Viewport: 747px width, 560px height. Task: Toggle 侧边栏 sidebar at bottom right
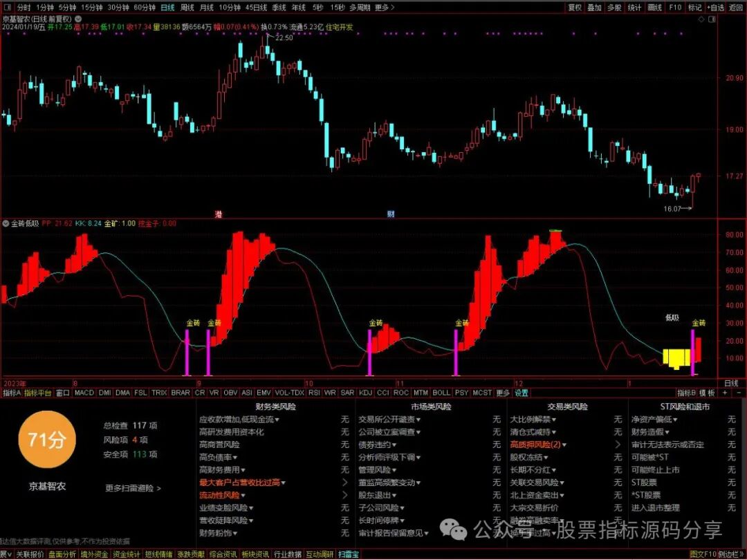(x=731, y=554)
